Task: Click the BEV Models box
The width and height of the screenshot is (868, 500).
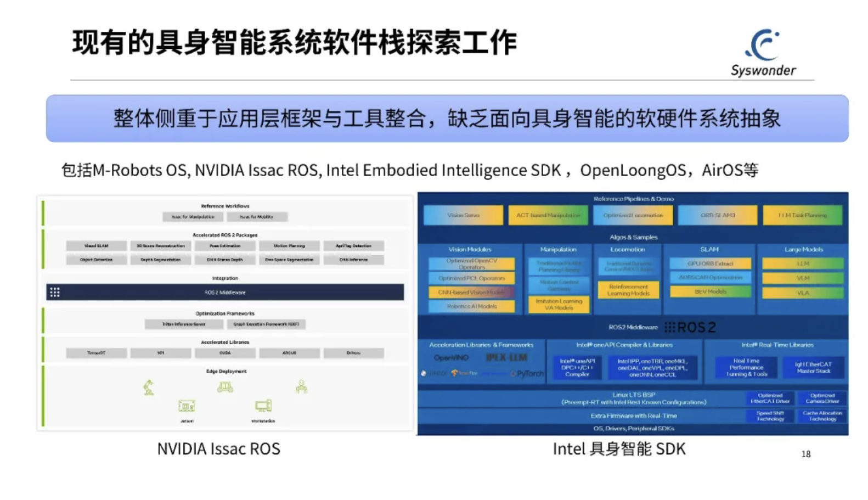Action: [x=710, y=292]
